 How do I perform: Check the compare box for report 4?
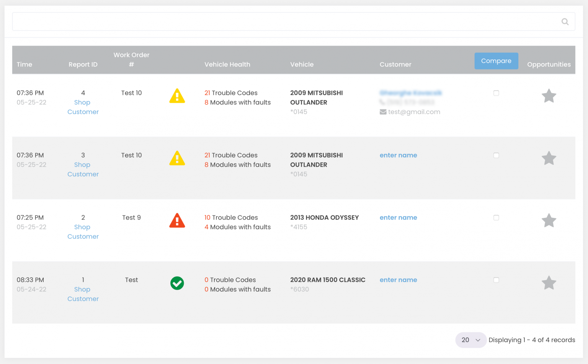496,93
